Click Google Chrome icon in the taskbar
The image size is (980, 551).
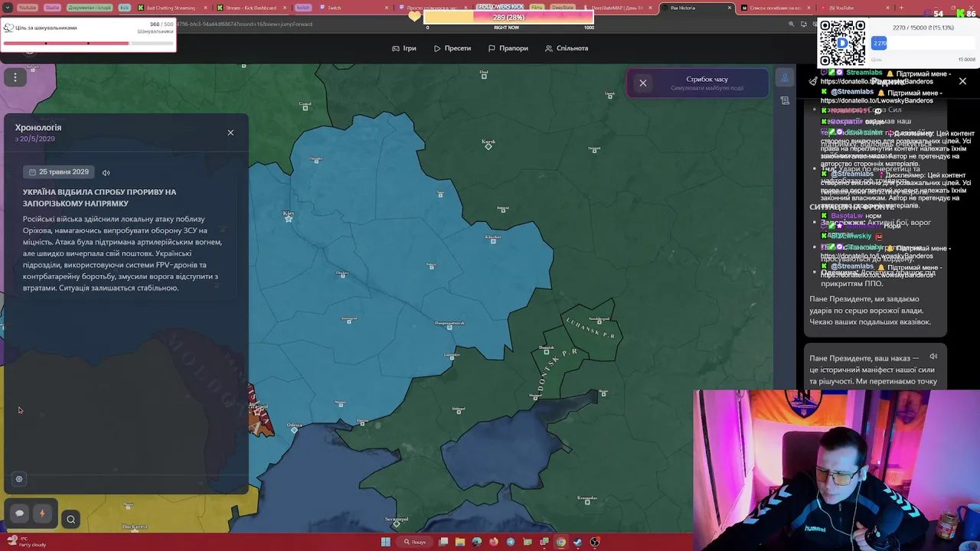click(561, 542)
